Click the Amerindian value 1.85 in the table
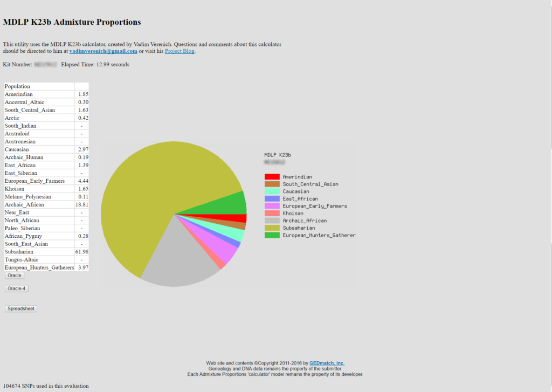Screen dimensions: 552x392 coord(83,94)
